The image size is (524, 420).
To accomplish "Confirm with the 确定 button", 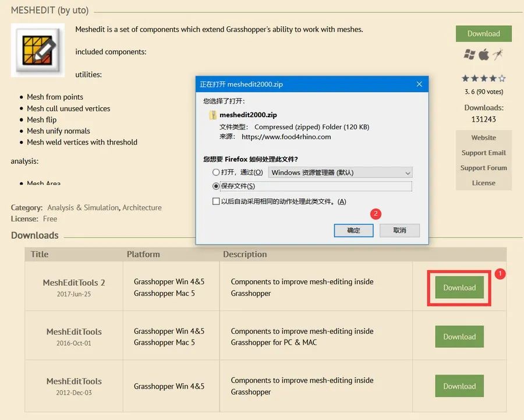I will [353, 231].
